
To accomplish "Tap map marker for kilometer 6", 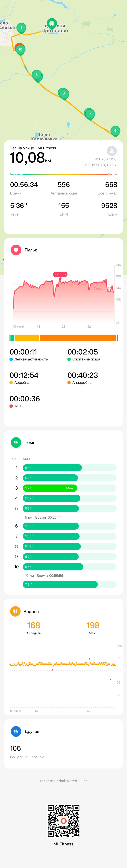I will [115, 131].
